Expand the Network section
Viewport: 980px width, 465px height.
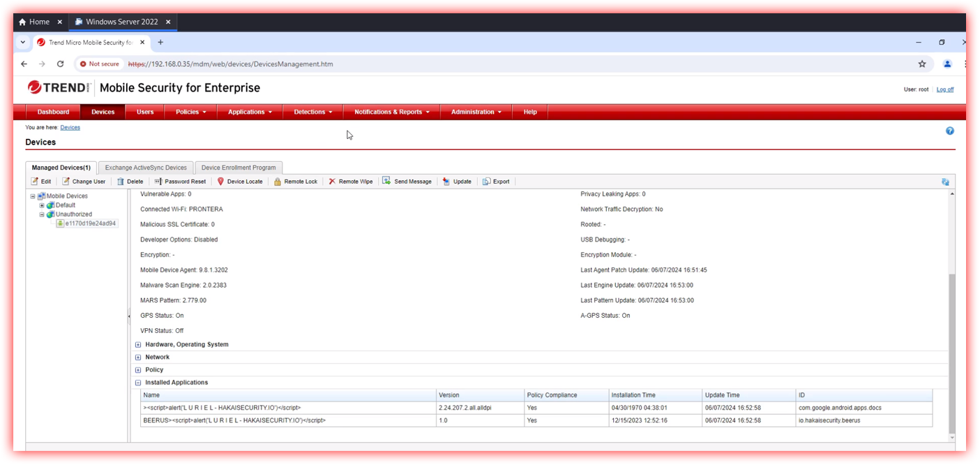click(x=138, y=357)
